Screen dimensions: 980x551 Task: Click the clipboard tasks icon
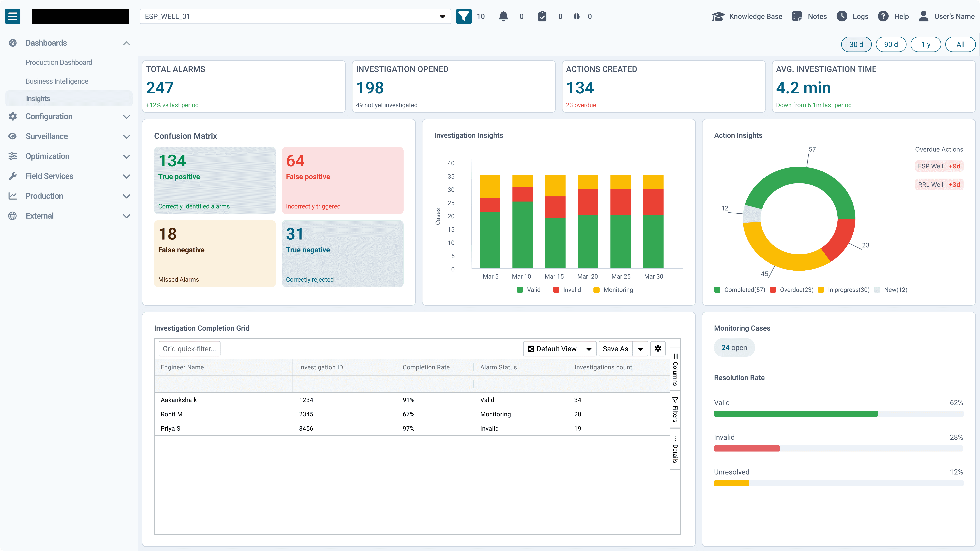tap(542, 16)
